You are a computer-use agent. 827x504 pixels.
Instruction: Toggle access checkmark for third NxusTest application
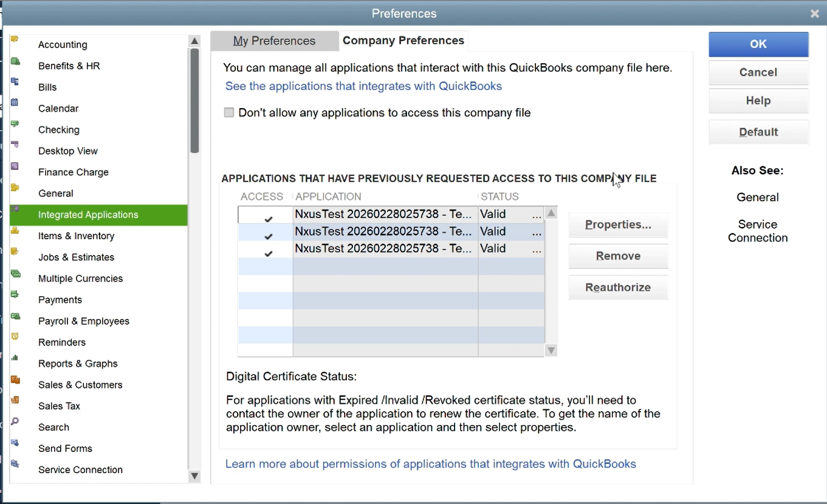click(268, 253)
